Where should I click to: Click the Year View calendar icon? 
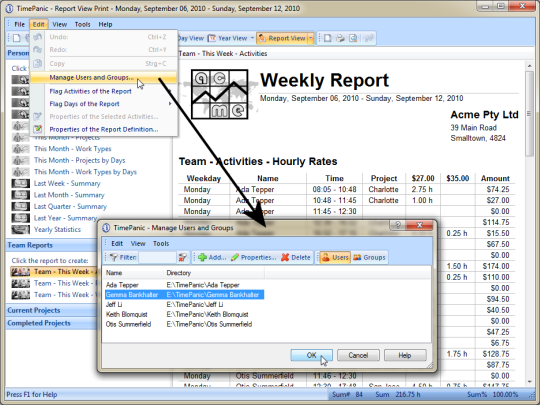pos(212,38)
